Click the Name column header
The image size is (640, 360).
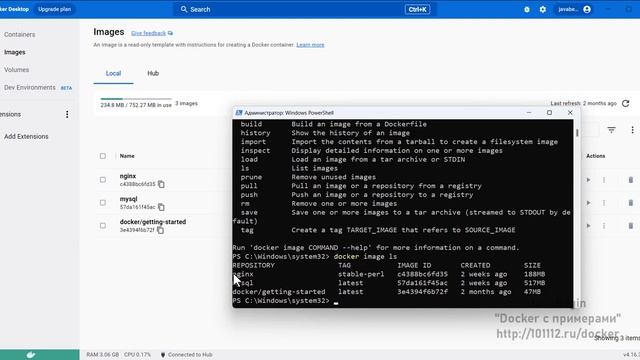click(x=127, y=156)
